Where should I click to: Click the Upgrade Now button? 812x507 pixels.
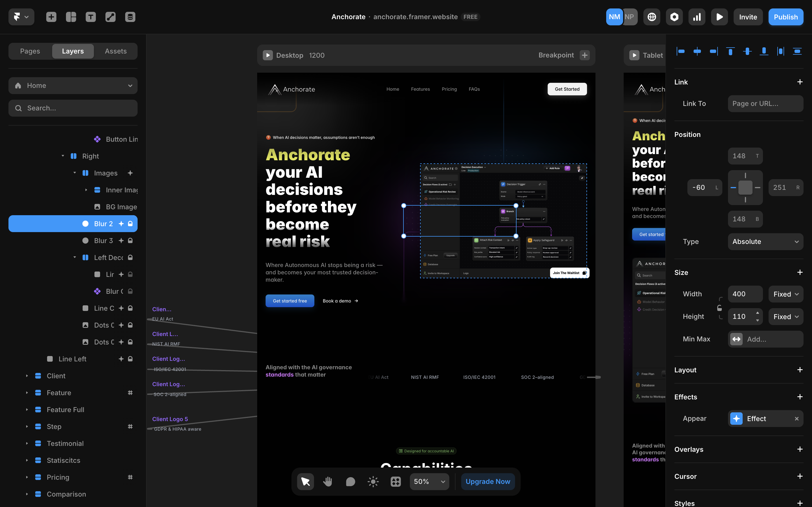(487, 482)
